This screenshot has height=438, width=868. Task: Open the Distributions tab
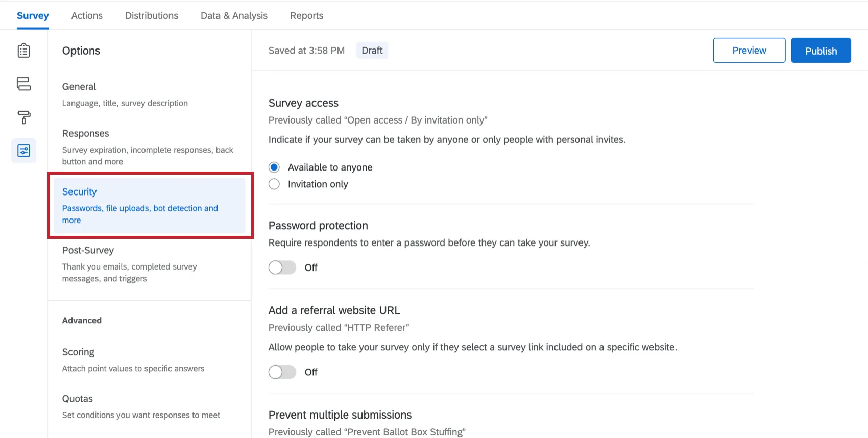(x=152, y=16)
